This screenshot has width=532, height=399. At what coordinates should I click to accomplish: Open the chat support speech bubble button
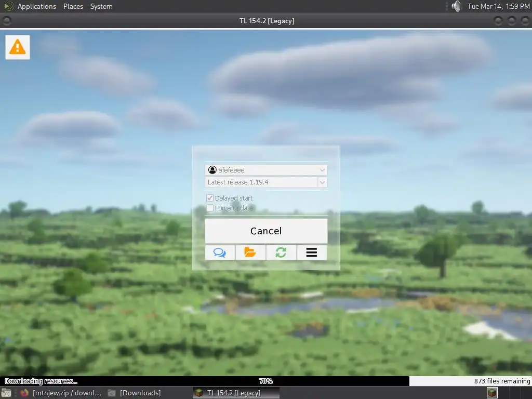pyautogui.click(x=220, y=252)
